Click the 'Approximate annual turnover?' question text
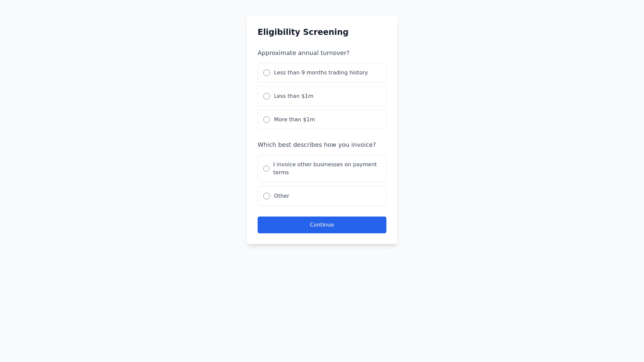Image resolution: width=644 pixels, height=362 pixels. pyautogui.click(x=303, y=53)
